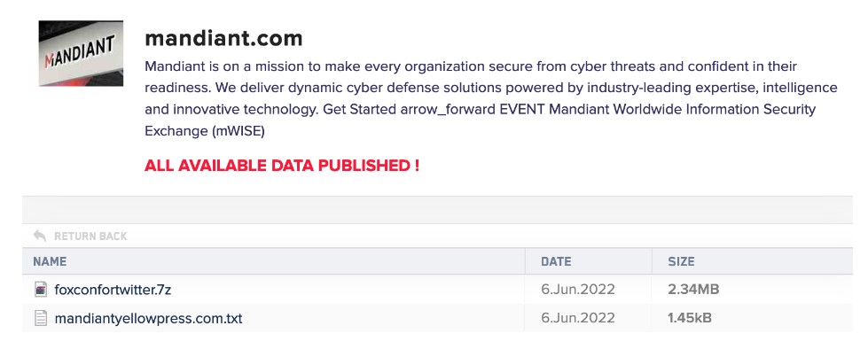
Task: Select the 6.Jun.2022 date of foxconfortwitter.7z
Action: [578, 290]
